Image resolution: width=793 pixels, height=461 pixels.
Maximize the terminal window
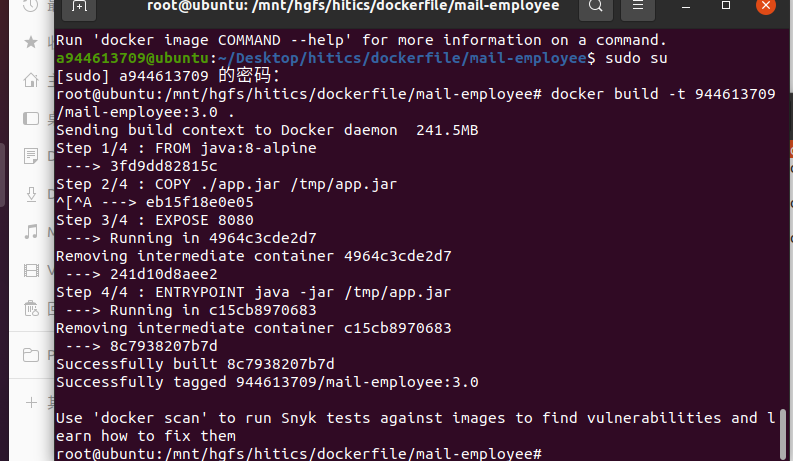pyautogui.click(x=728, y=8)
